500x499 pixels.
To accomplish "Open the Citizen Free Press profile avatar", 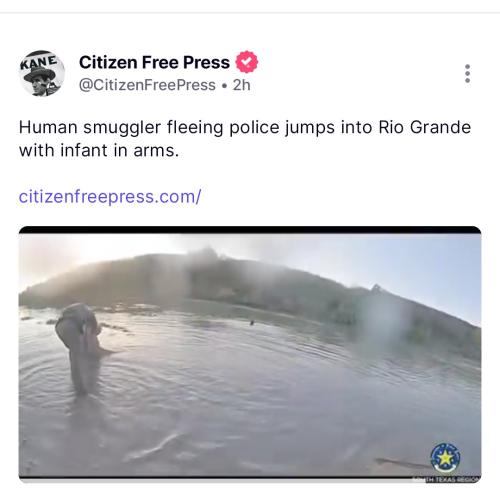I will [42, 73].
